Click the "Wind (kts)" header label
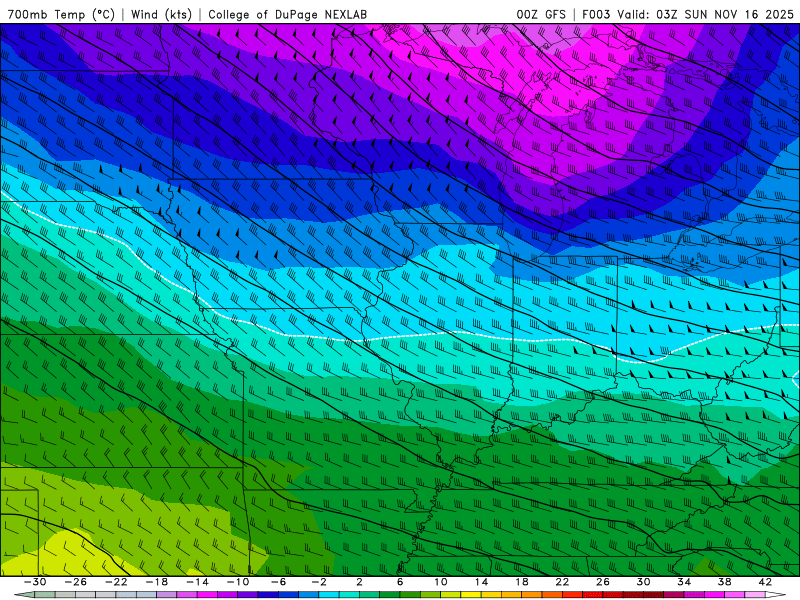 click(161, 14)
